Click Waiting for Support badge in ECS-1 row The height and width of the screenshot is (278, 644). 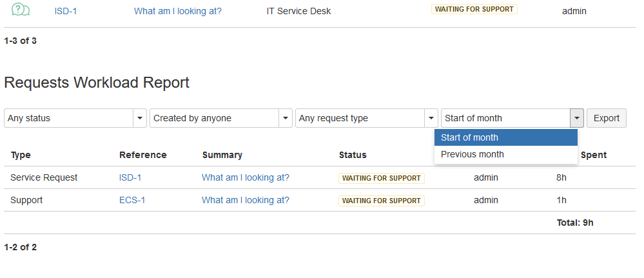[x=382, y=201]
